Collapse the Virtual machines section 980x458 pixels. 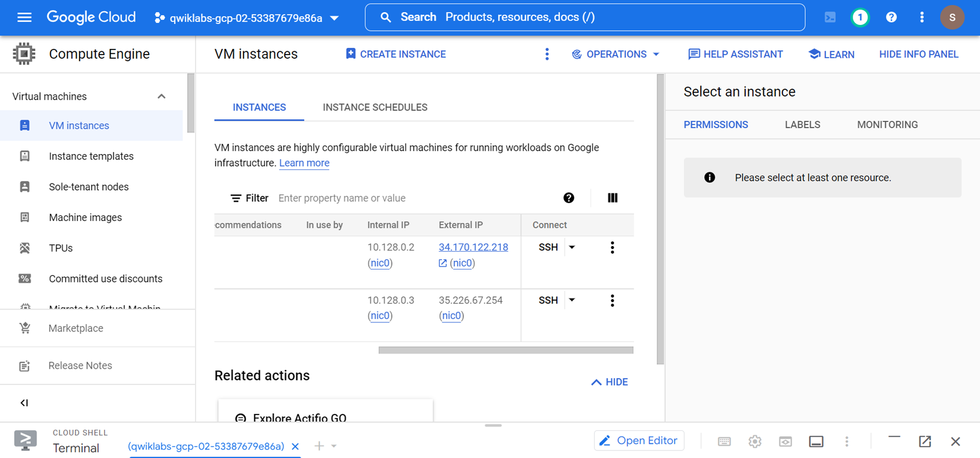(x=161, y=96)
